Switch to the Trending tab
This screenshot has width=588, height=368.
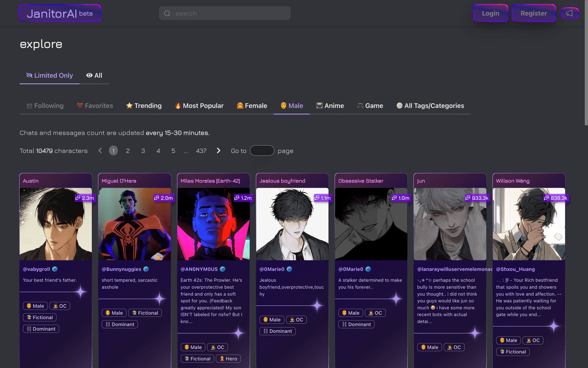click(144, 106)
